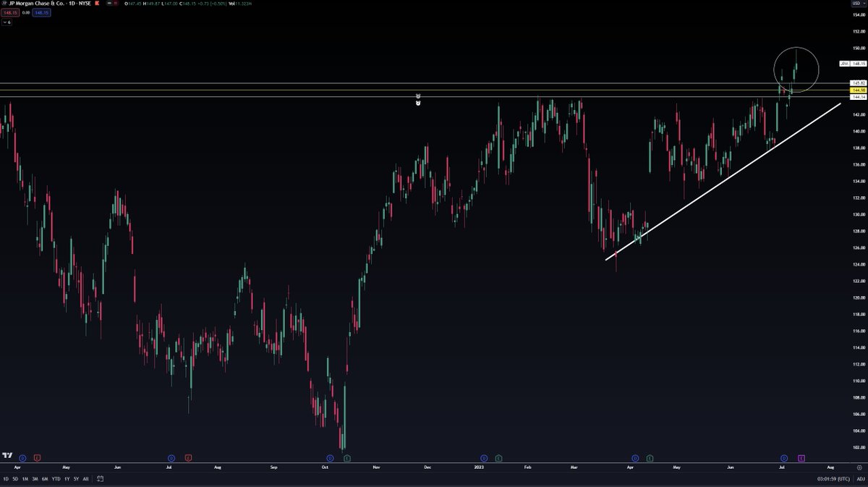868x487 pixels.
Task: Click the Sep label on the time axis
Action: pyautogui.click(x=273, y=467)
